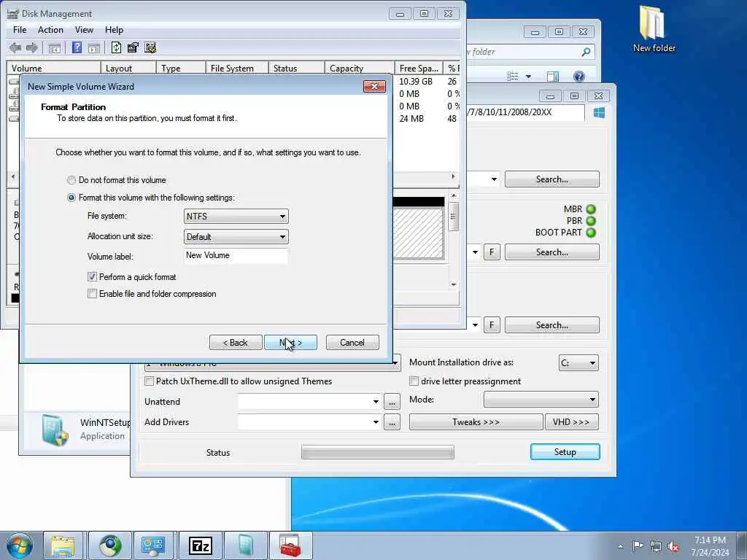Image resolution: width=747 pixels, height=560 pixels.
Task: Click the Back button in wizard
Action: click(236, 343)
